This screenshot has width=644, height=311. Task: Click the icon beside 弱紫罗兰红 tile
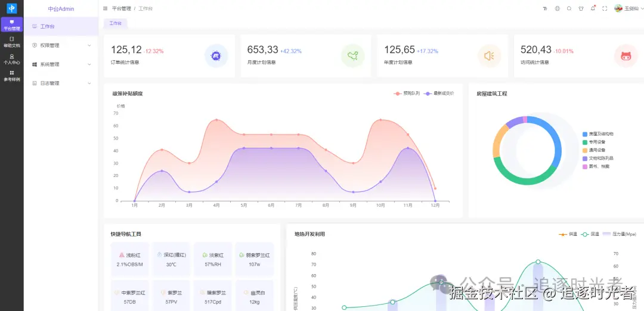(x=241, y=255)
